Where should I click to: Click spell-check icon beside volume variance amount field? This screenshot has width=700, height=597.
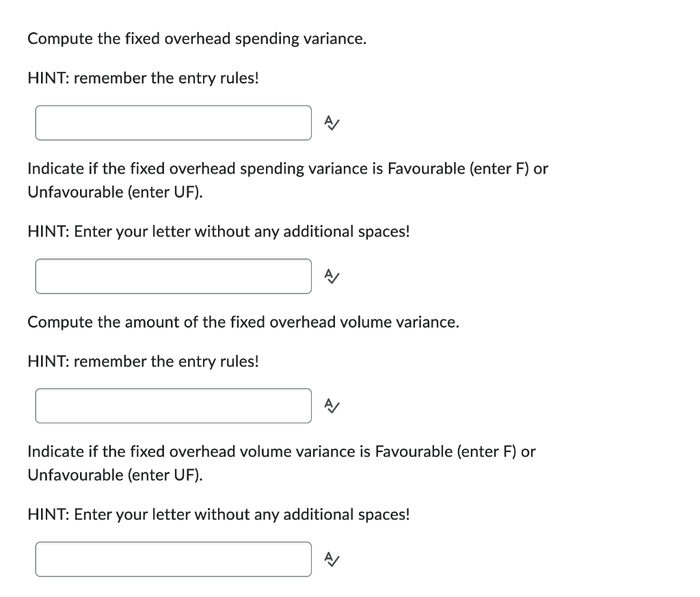(x=332, y=406)
